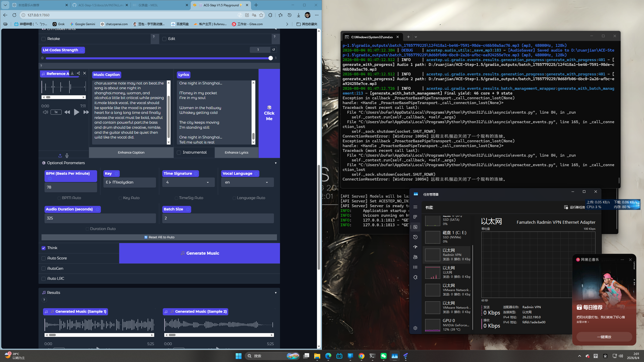The width and height of the screenshot is (644, 362).
Task: Click 运行新任务 in Task Manager
Action: click(574, 207)
